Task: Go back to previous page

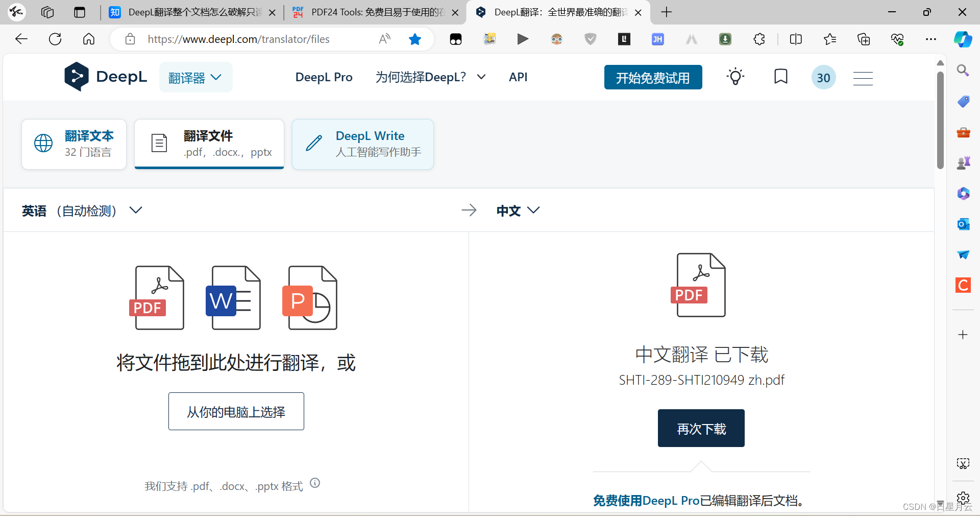Action: [x=21, y=39]
